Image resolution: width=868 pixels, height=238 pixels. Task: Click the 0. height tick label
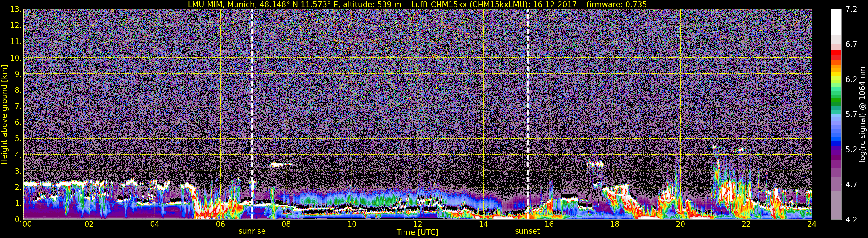pyautogui.click(x=18, y=219)
